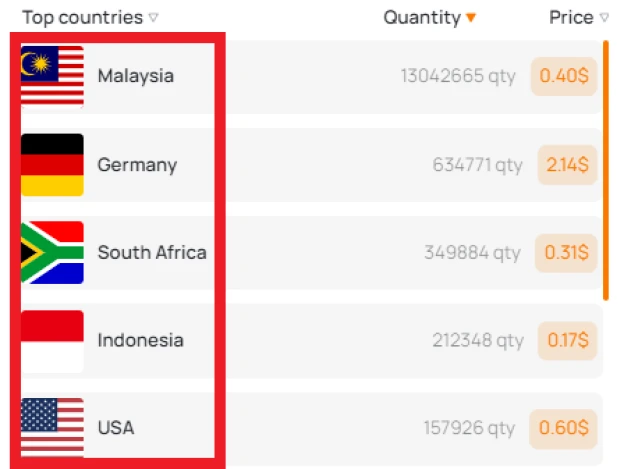Click the Indonesia flag icon
Image resolution: width=624 pixels, height=469 pixels.
52,341
